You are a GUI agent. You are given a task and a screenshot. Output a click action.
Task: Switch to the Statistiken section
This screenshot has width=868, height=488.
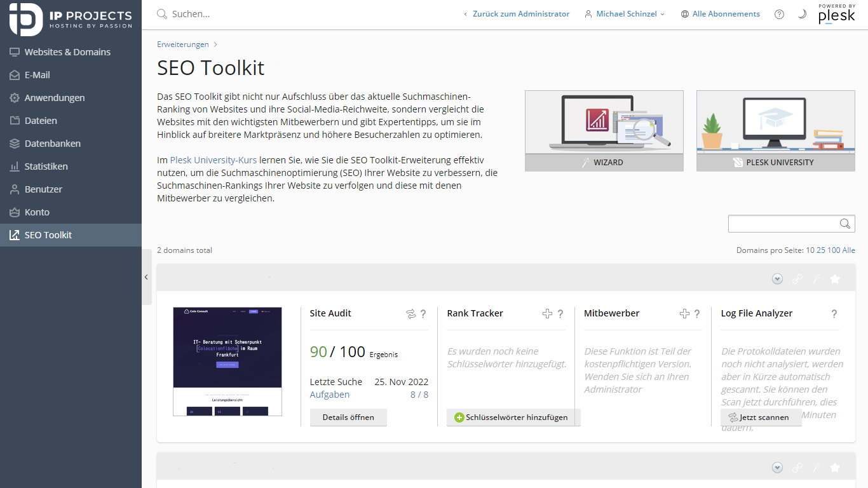46,166
